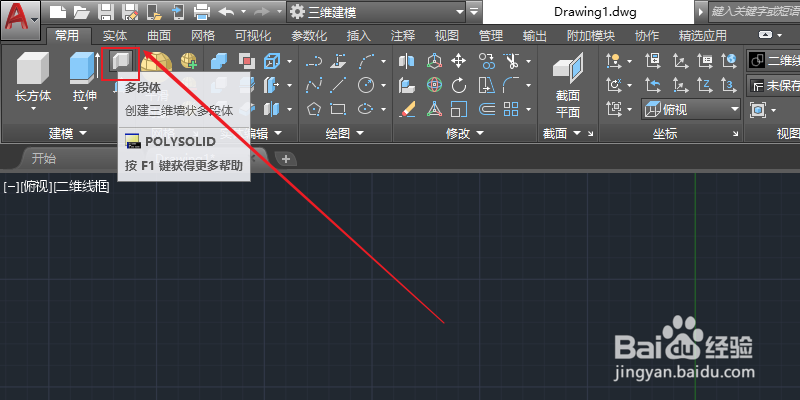Save to web and mobile icon
The width and height of the screenshot is (800, 400).
179,12
